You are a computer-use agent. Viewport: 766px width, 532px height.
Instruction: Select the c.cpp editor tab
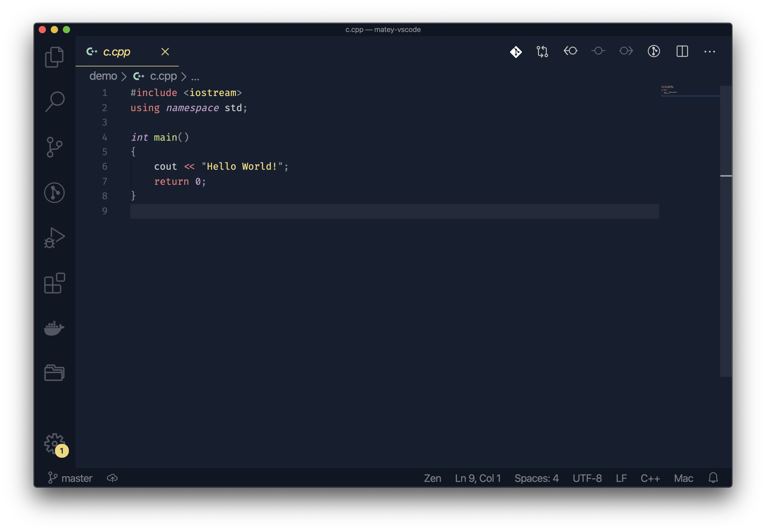[116, 52]
